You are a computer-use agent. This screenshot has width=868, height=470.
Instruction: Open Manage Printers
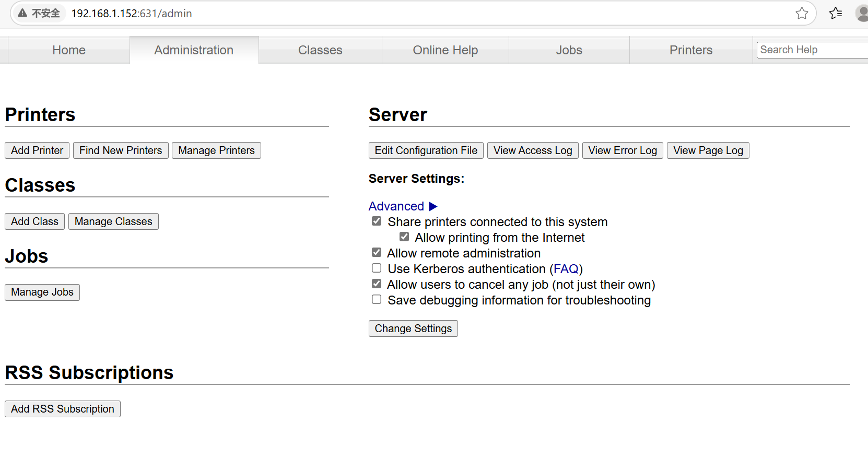click(216, 150)
